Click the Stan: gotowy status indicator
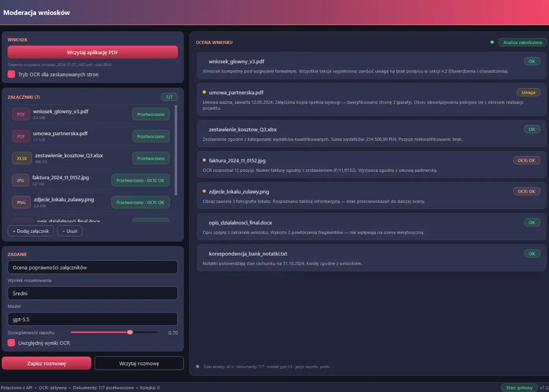Image resolution: width=549 pixels, height=392 pixels. (x=520, y=388)
